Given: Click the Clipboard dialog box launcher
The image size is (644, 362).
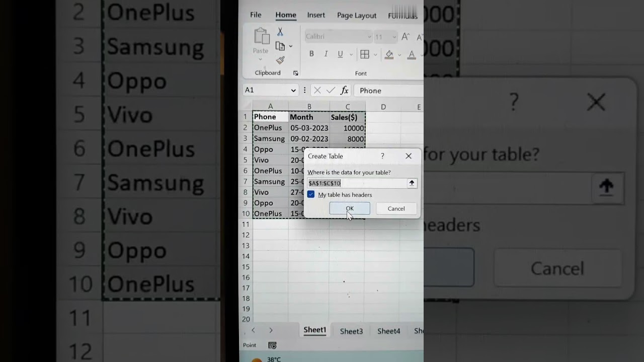Looking at the screenshot, I should point(296,73).
